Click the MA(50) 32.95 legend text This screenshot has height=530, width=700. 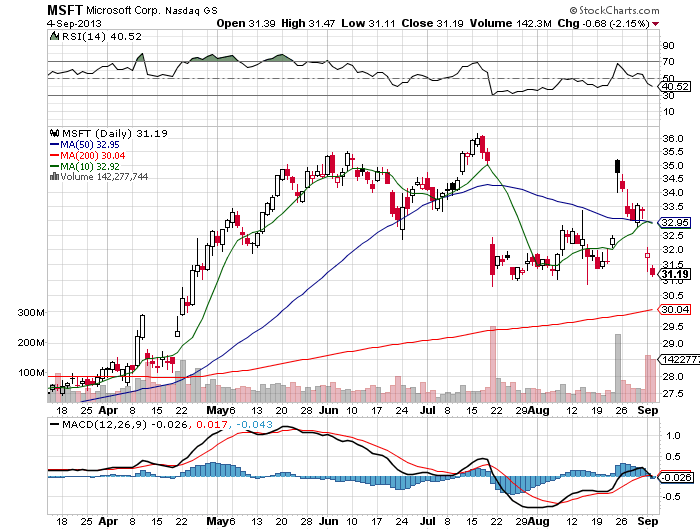coord(90,145)
